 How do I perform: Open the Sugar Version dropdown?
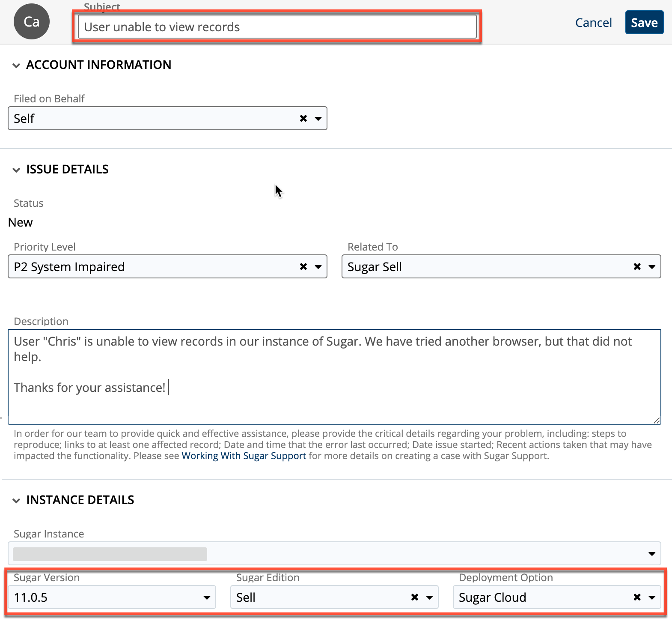click(112, 597)
